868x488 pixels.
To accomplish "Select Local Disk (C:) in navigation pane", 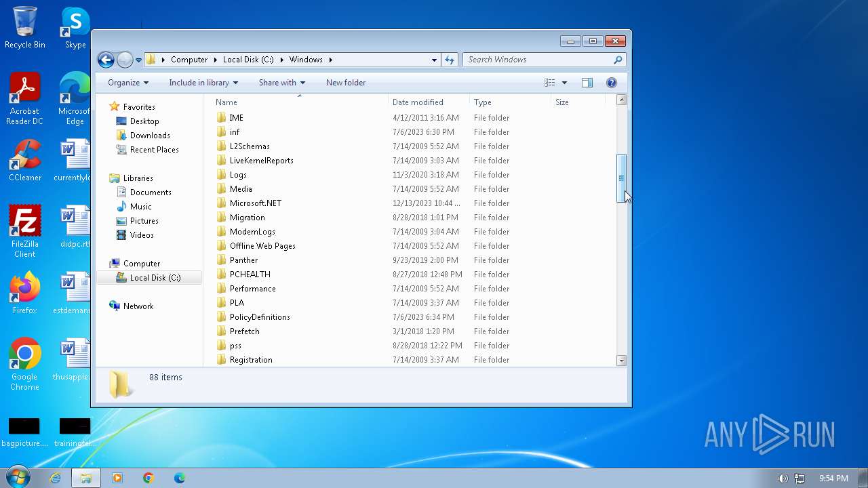I will point(155,278).
